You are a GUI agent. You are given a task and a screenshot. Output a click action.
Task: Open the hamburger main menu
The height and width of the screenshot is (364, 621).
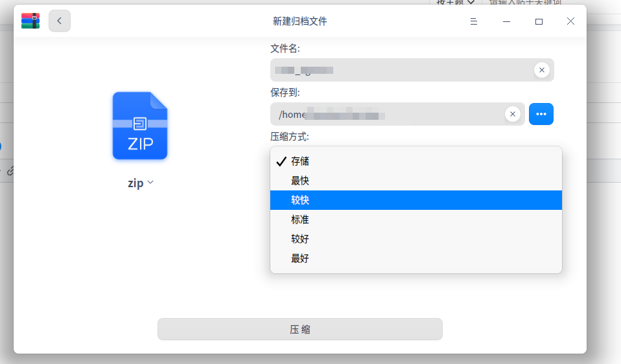coord(474,21)
